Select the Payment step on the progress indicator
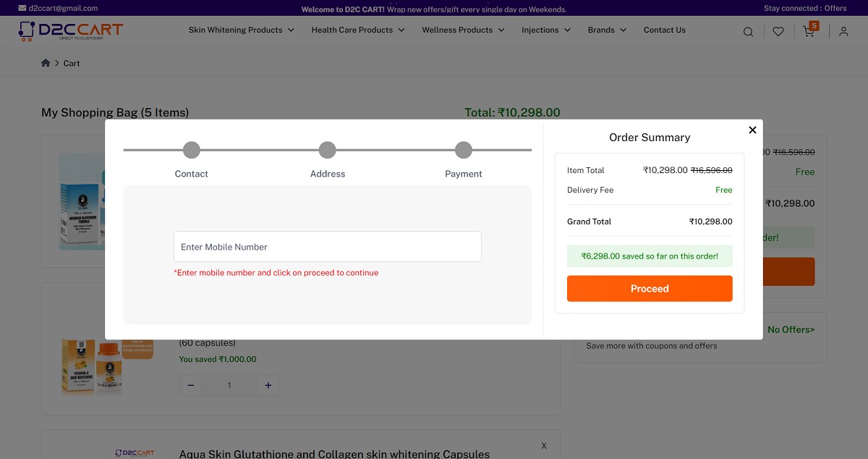 pos(463,150)
